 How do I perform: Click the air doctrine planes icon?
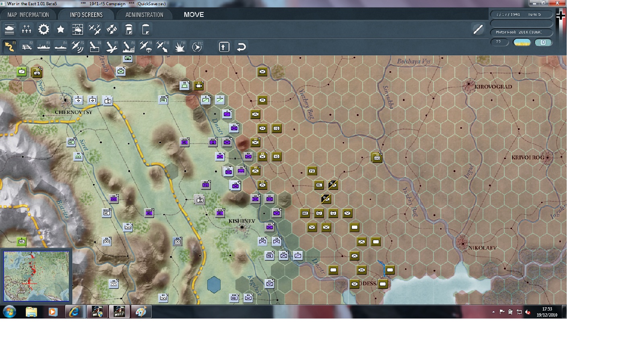pos(95,29)
